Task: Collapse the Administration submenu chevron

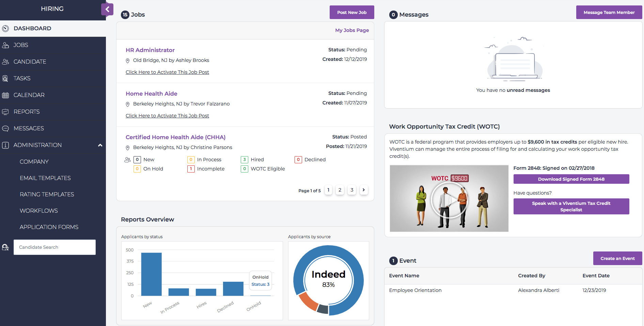Action: tap(100, 145)
